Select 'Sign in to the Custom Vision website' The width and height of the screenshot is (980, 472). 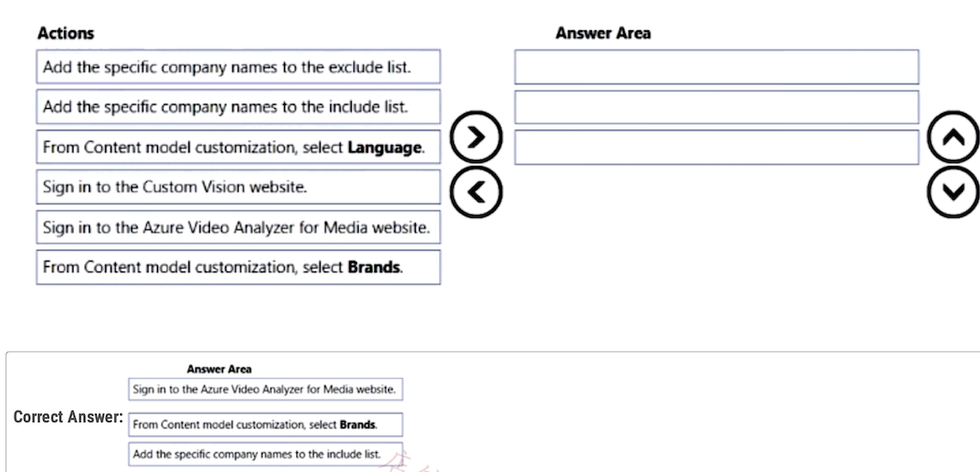pyautogui.click(x=239, y=187)
